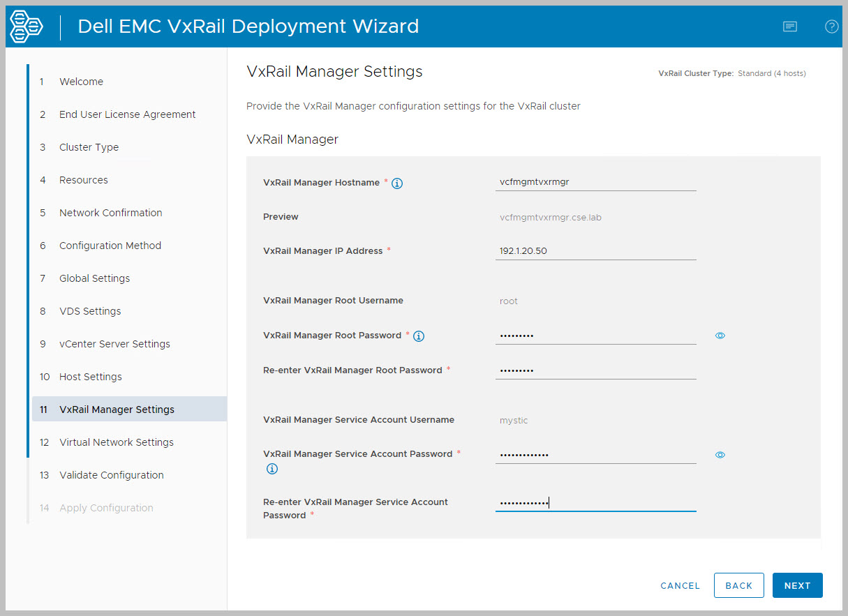Open the help question mark icon
This screenshot has height=616, width=848.
(831, 27)
